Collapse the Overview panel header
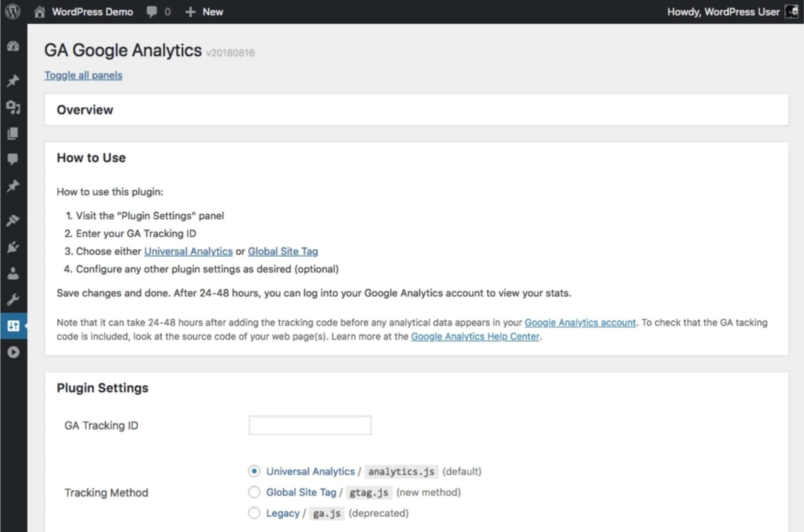Screen dimensions: 804x532 (x=416, y=110)
